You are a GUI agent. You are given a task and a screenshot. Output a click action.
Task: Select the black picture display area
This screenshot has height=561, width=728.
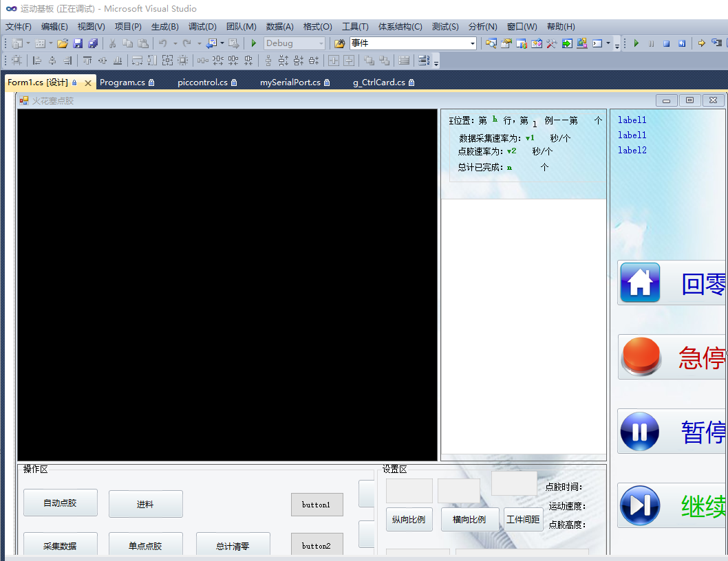coord(227,285)
